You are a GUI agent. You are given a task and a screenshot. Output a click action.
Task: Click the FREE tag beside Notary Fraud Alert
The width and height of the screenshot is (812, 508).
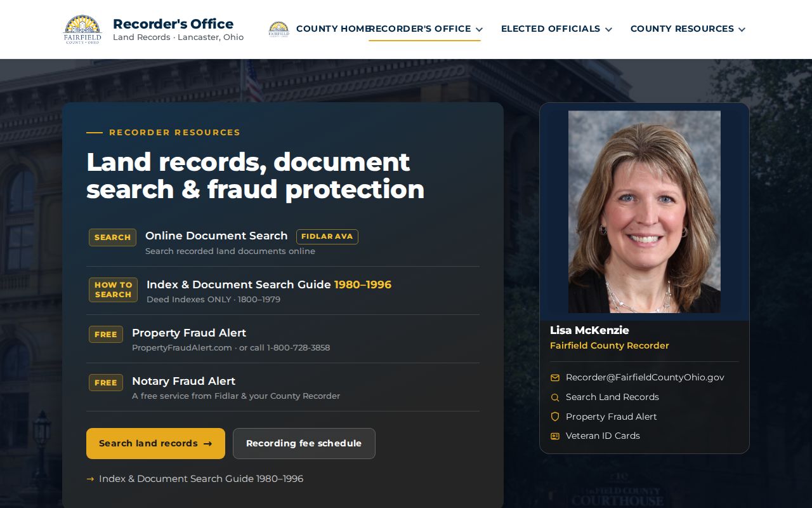pyautogui.click(x=106, y=383)
